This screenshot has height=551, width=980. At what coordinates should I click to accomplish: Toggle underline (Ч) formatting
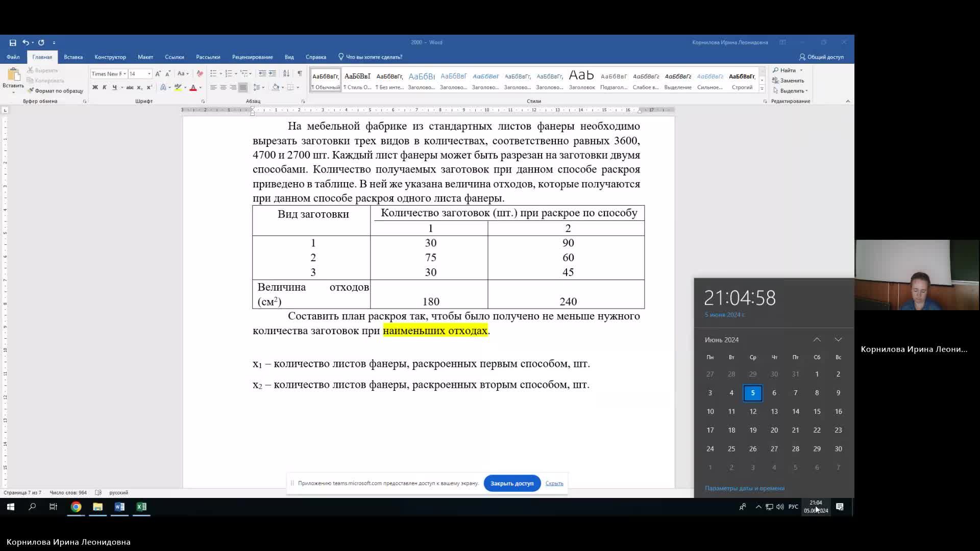114,87
